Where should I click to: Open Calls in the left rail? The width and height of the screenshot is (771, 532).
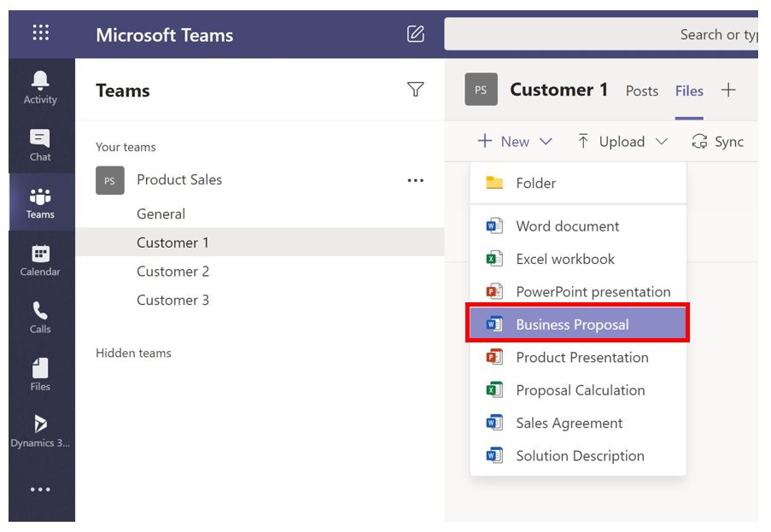[x=40, y=317]
